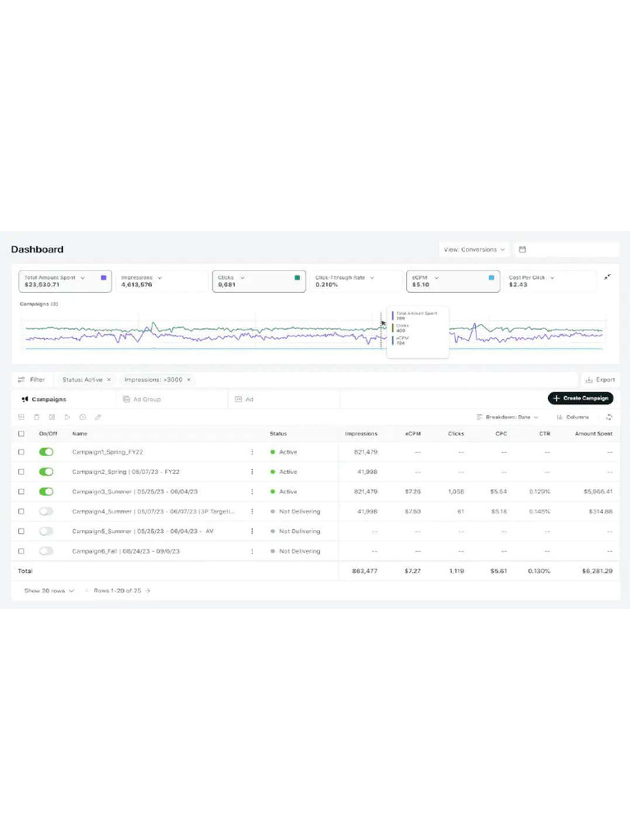Switch to the Ad Group tab
The height and width of the screenshot is (840, 630).
(x=142, y=399)
